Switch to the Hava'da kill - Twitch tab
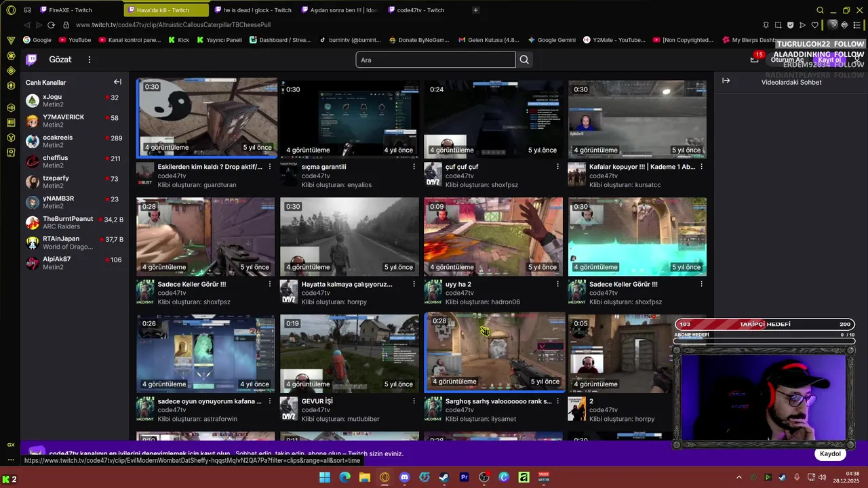The height and width of the screenshot is (488, 868). [x=167, y=10]
